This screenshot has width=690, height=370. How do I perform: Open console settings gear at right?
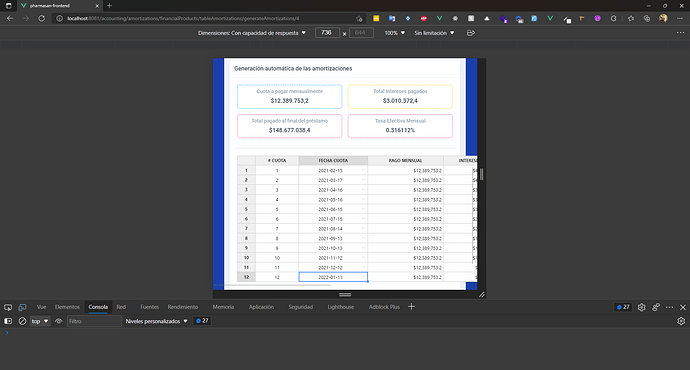681,321
